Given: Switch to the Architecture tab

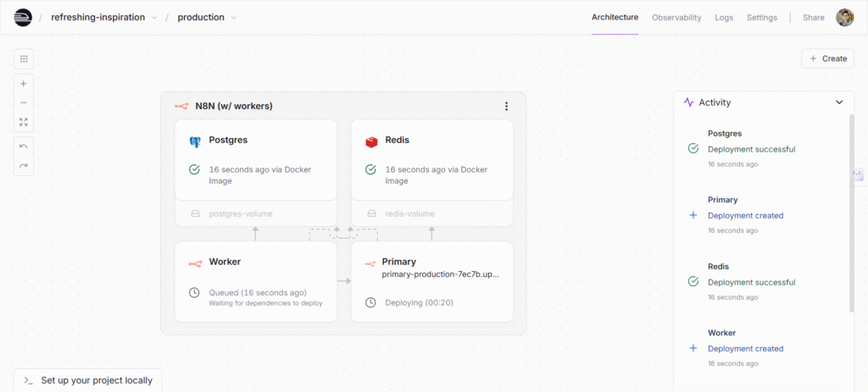Looking at the screenshot, I should [x=615, y=17].
